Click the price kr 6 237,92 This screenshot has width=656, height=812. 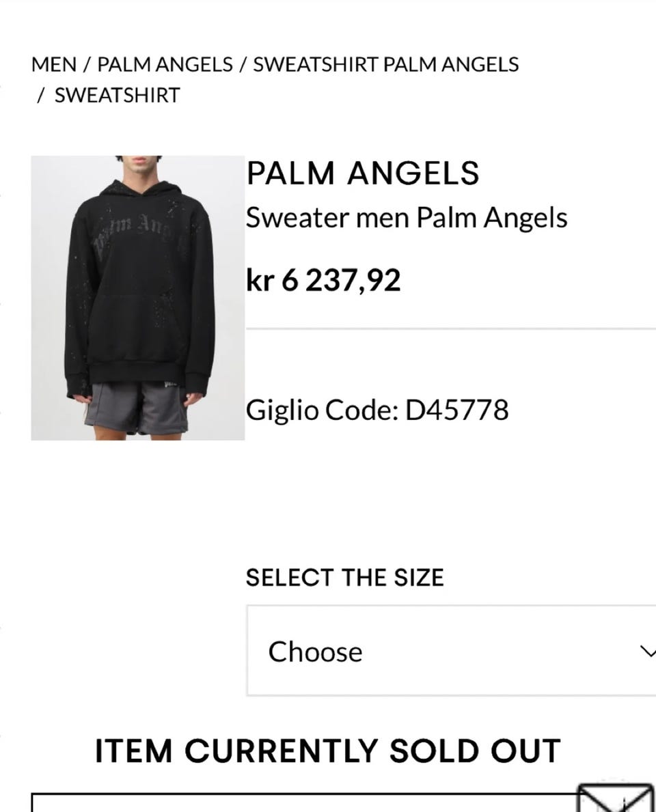click(323, 280)
